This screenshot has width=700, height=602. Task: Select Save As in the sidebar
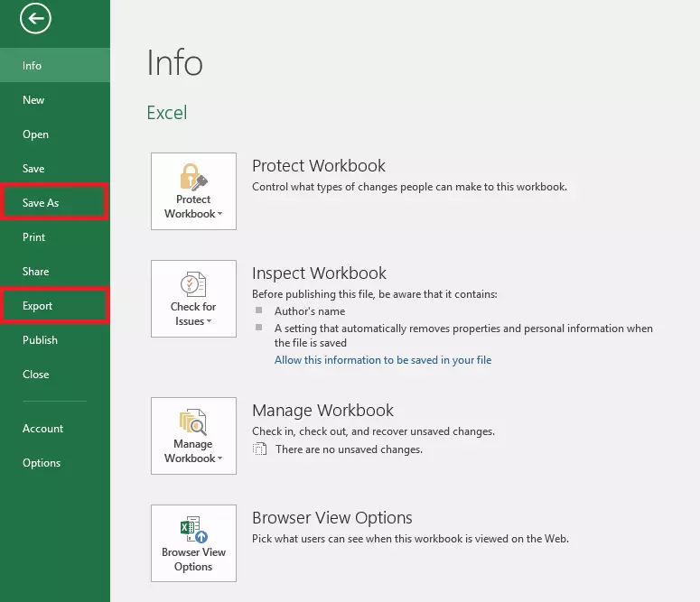(x=55, y=202)
